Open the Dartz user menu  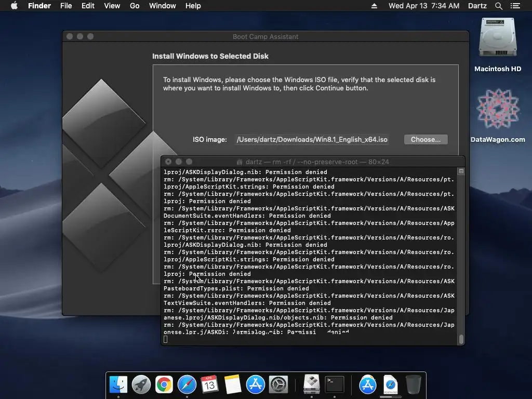tap(477, 6)
